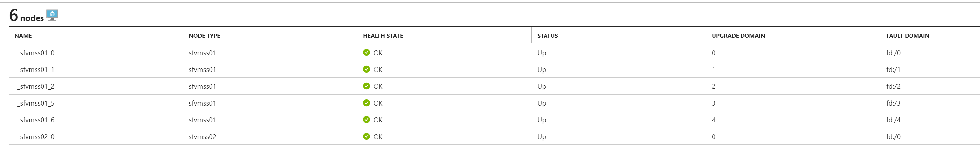Click the sfvmss02 node type cell
Viewport: 980px width, 148px height.
[x=202, y=136]
